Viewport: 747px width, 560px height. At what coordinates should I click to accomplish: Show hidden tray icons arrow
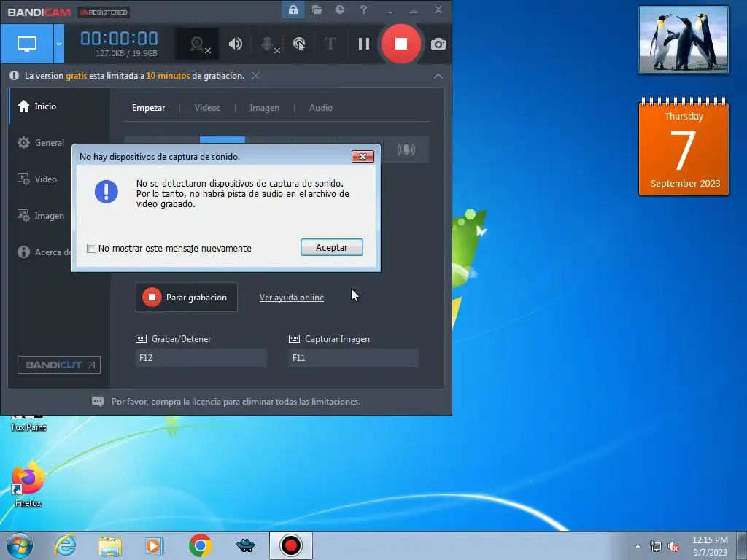(638, 546)
